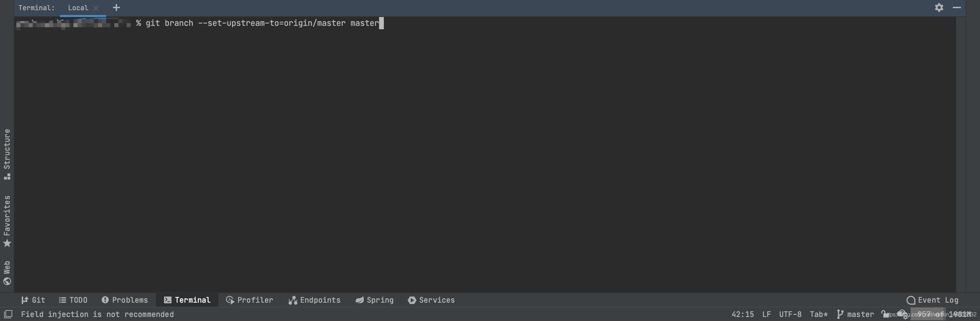Viewport: 980px width, 321px height.
Task: Open the Event Log
Action: pyautogui.click(x=932, y=300)
